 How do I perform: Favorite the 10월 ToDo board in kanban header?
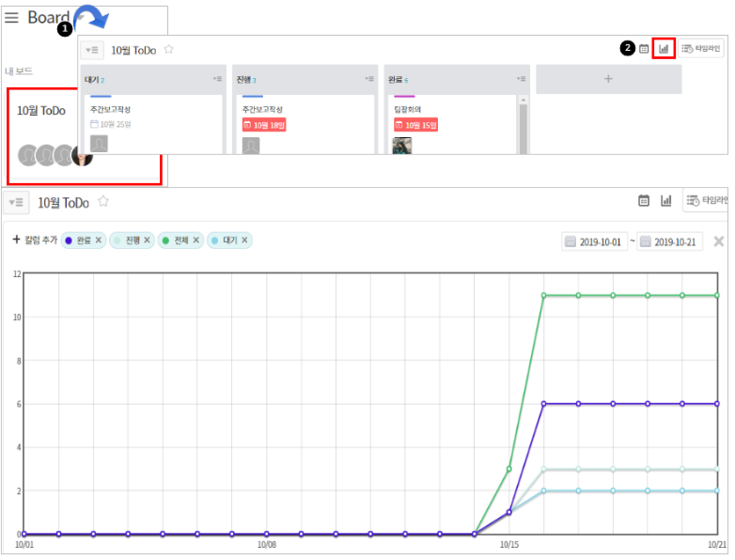[168, 50]
